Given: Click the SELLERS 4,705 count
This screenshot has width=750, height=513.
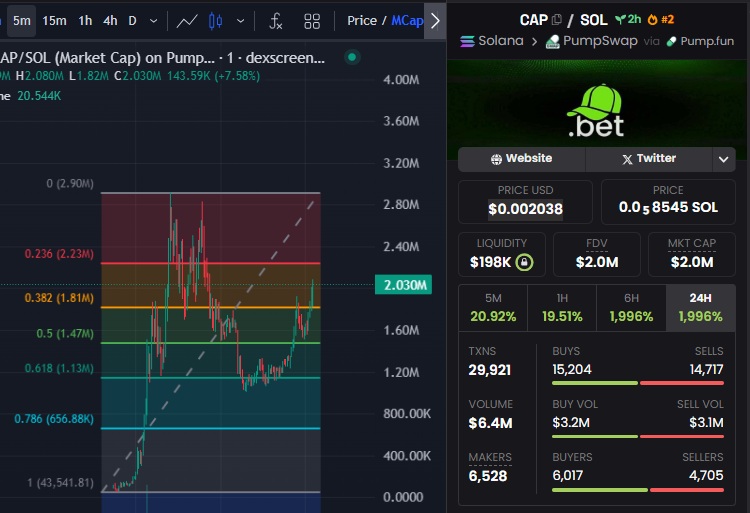Looking at the screenshot, I should tap(706, 476).
